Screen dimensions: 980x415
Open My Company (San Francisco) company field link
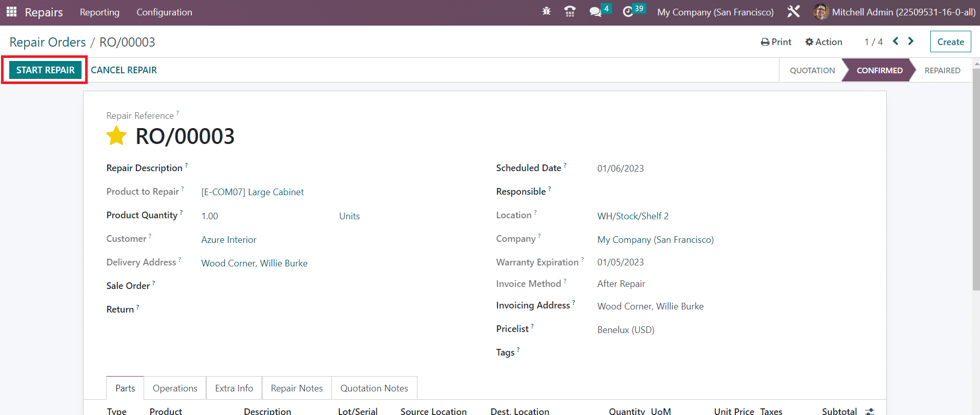point(655,240)
